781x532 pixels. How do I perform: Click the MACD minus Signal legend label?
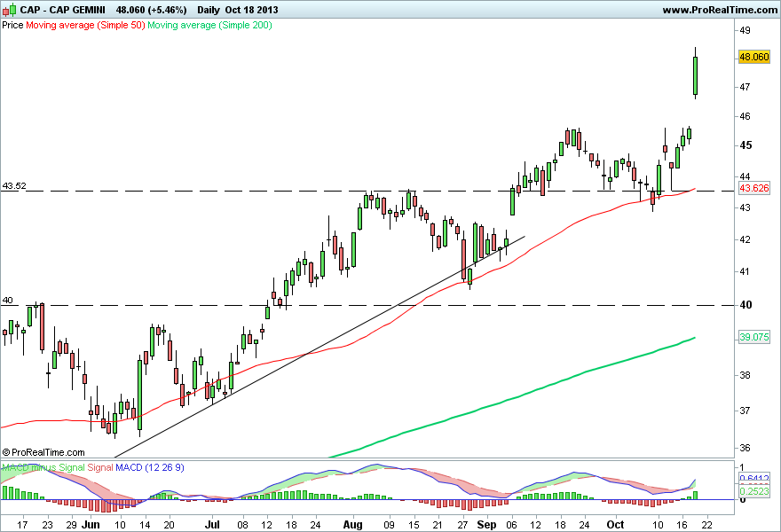(x=43, y=467)
